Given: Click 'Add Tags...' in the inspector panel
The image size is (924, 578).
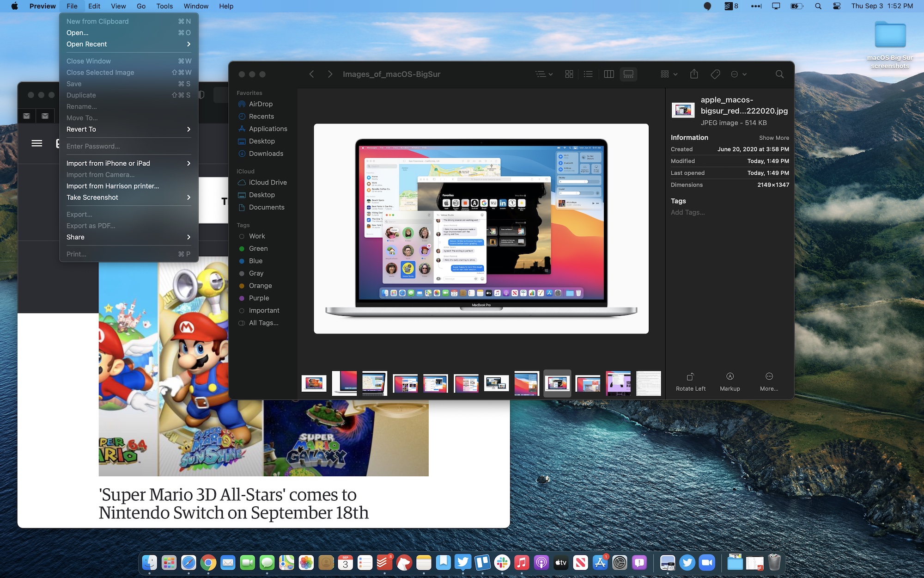Looking at the screenshot, I should 688,212.
